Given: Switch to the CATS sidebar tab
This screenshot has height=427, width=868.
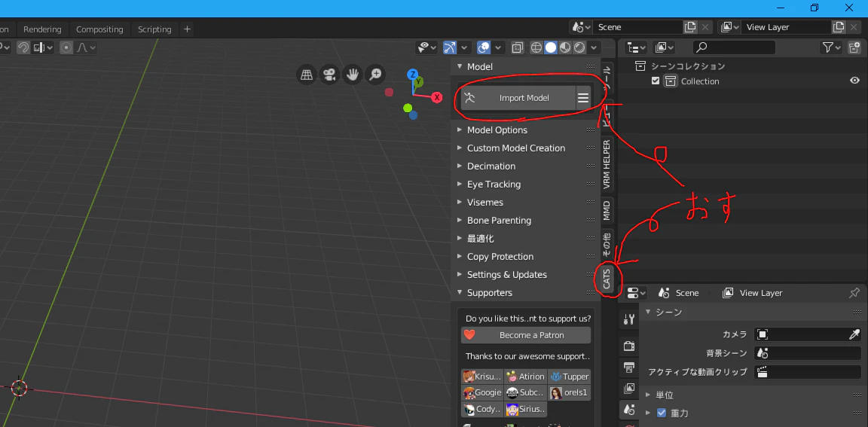Looking at the screenshot, I should [x=607, y=279].
